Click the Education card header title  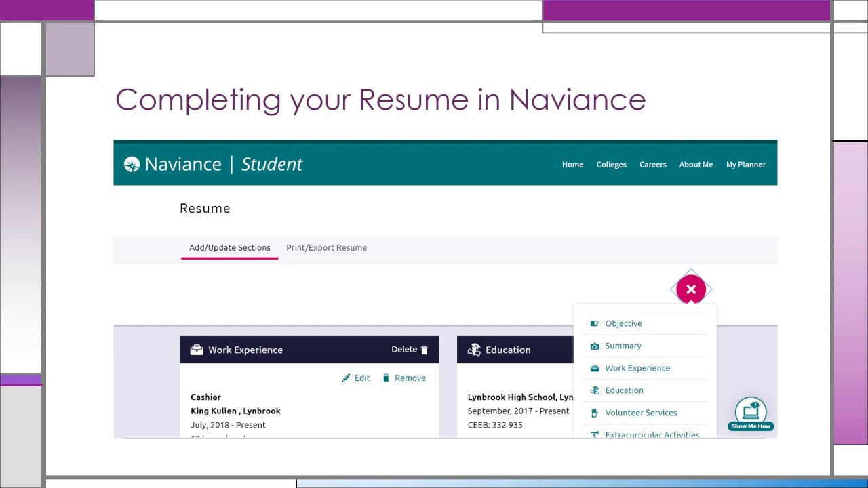click(508, 350)
